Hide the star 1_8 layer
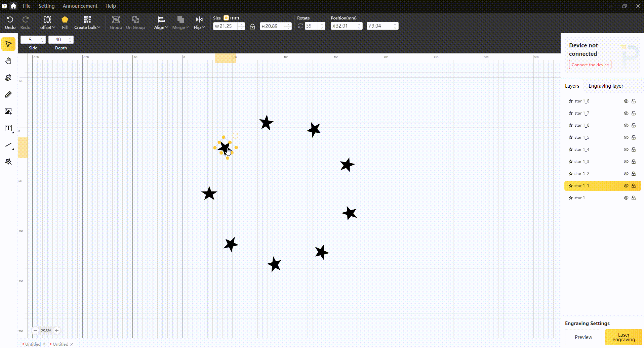 (626, 101)
